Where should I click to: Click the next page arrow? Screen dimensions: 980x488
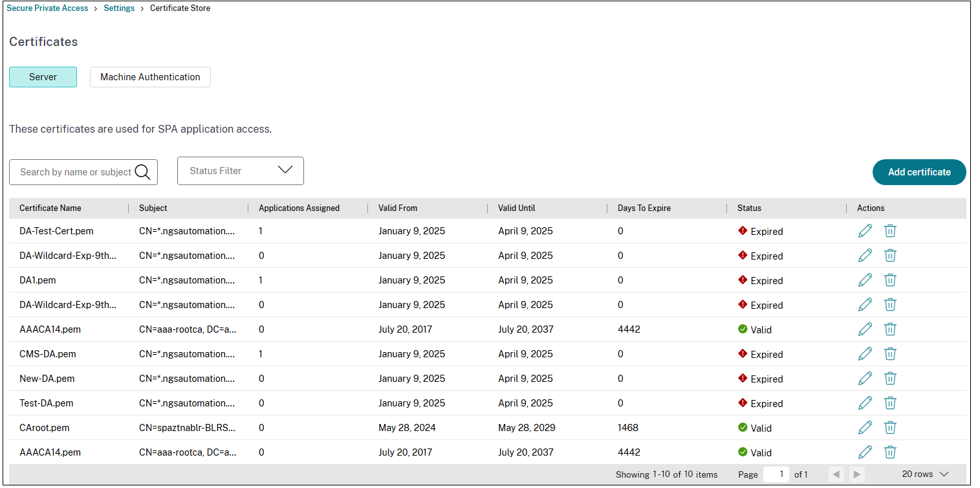tap(856, 474)
